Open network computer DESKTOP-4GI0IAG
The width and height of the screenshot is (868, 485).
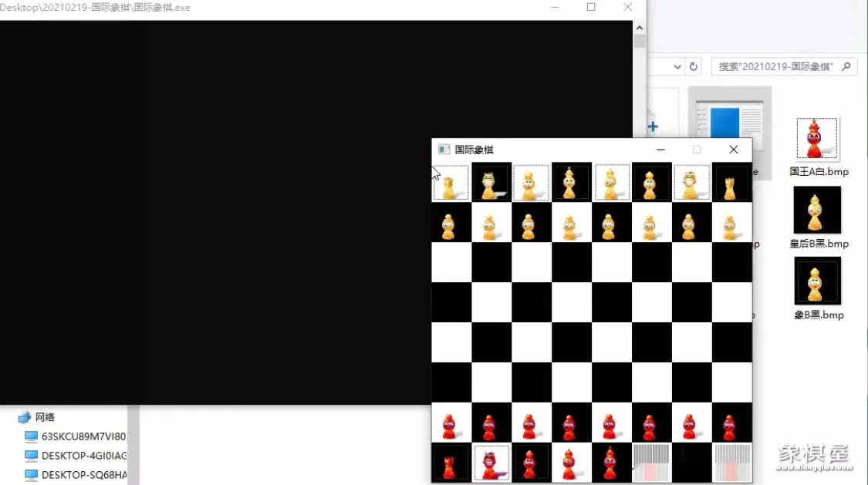pyautogui.click(x=83, y=456)
